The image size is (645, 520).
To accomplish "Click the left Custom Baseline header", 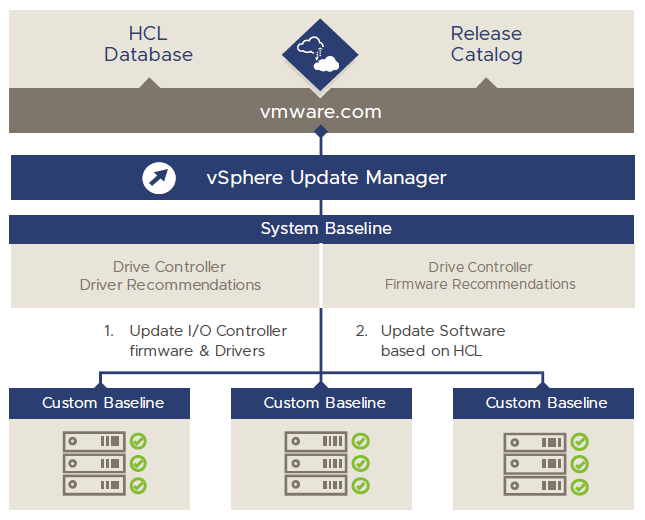I will 100,403.
